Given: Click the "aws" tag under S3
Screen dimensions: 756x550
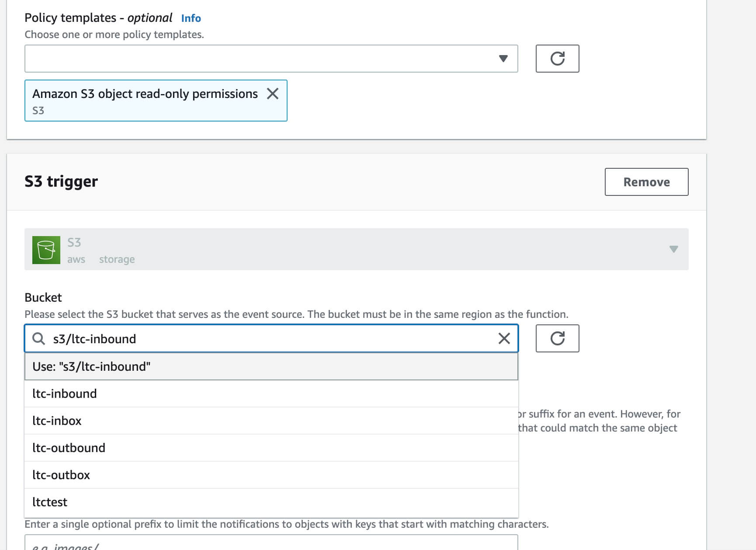Looking at the screenshot, I should 76,259.
